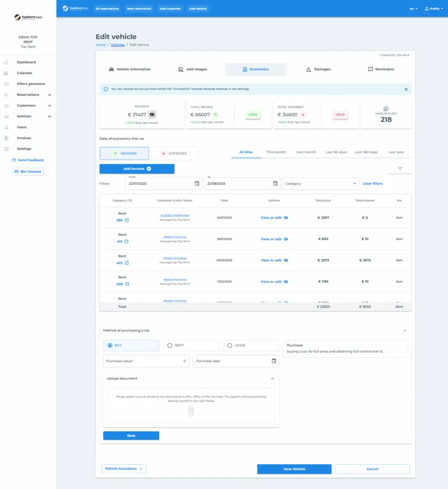
Task: Expand Reservations menu in sidebar
Action: tap(50, 95)
